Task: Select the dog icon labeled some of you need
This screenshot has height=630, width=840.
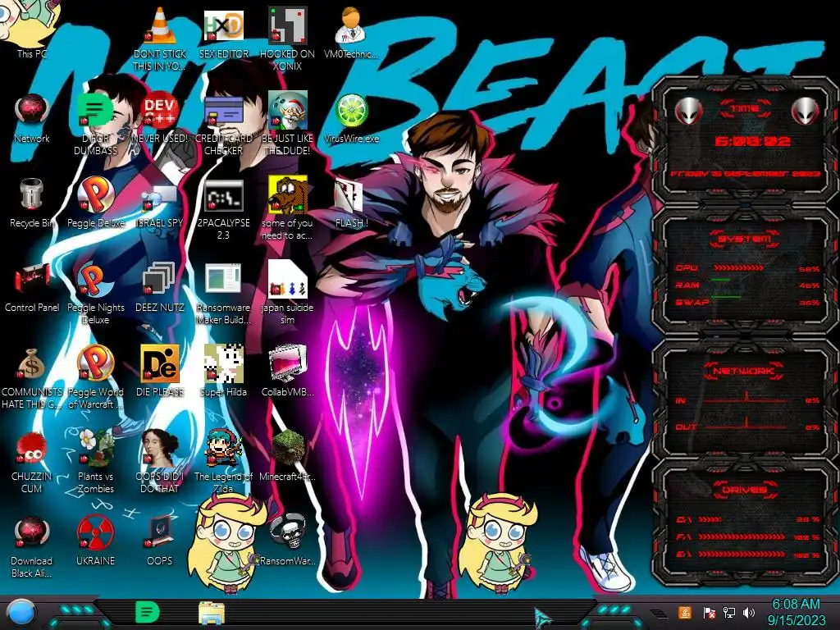Action: (287, 194)
